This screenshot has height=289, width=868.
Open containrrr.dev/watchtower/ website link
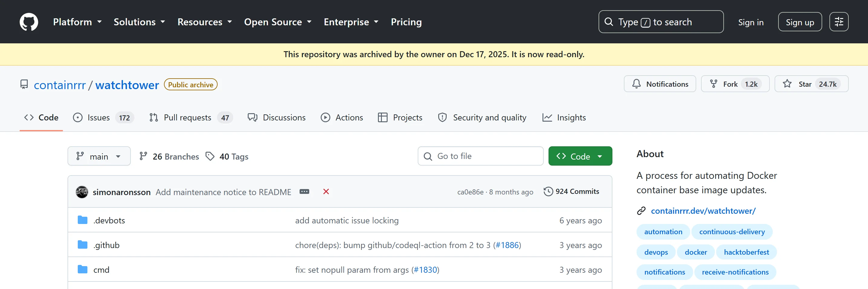click(x=703, y=211)
